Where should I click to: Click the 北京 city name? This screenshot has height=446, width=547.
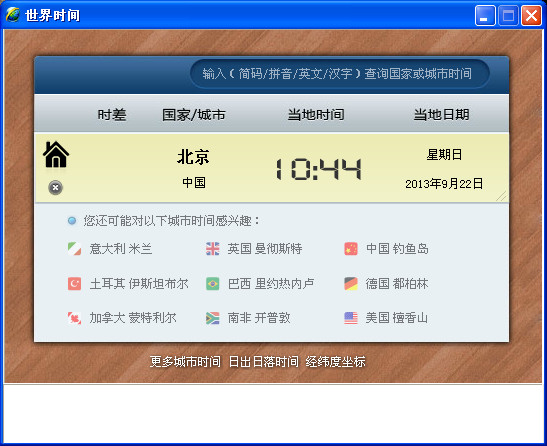(x=193, y=157)
